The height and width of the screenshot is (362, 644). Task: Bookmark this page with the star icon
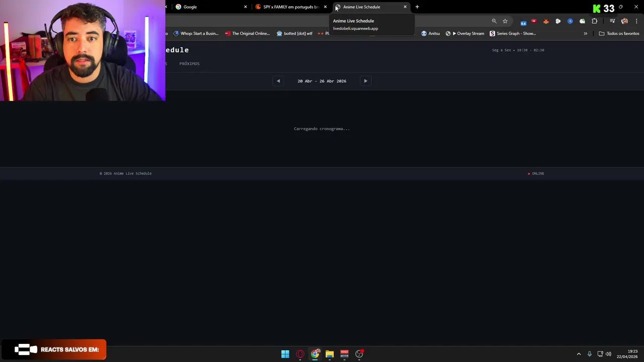click(x=505, y=21)
